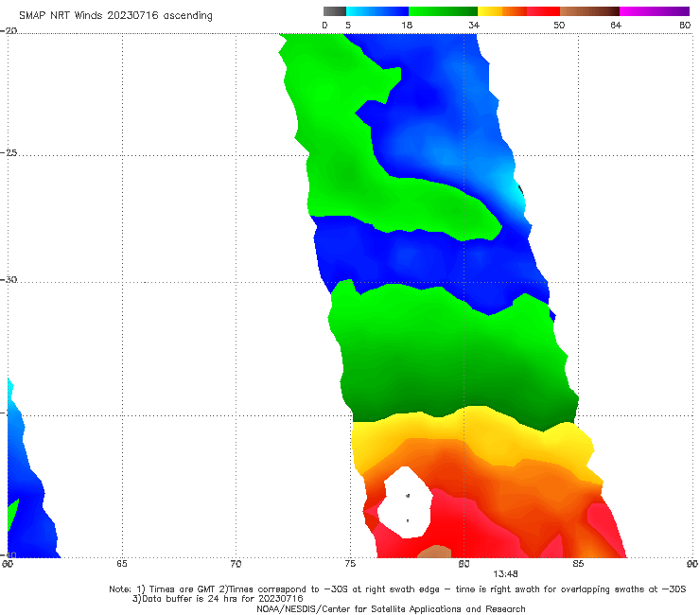Click the swath time label '13:48'
The image size is (700, 615).
[x=505, y=574]
